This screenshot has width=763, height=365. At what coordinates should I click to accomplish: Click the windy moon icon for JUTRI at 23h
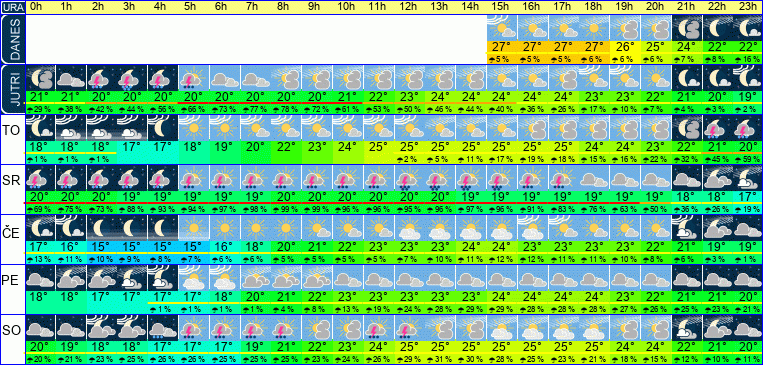pyautogui.click(x=748, y=78)
